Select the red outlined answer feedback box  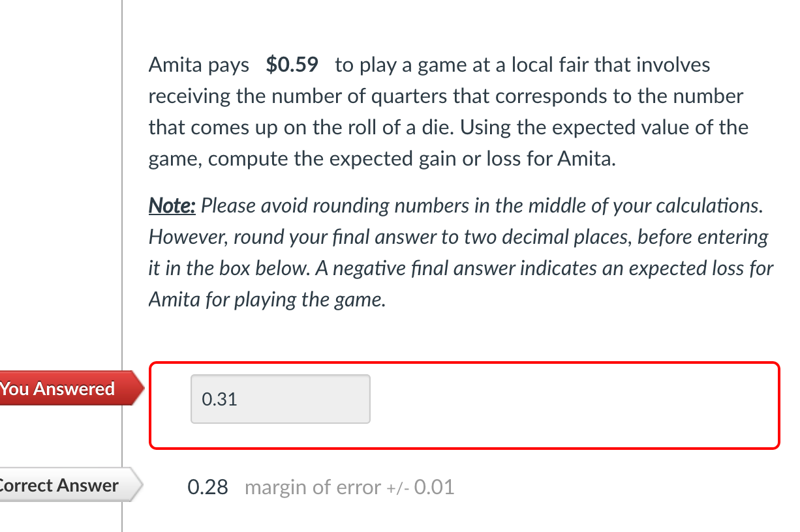click(x=465, y=404)
